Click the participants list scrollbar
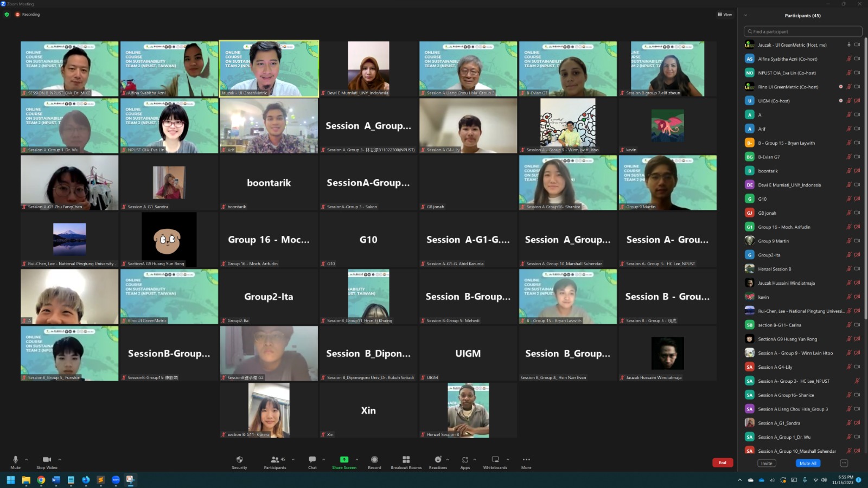This screenshot has height=488, width=868. 865,179
